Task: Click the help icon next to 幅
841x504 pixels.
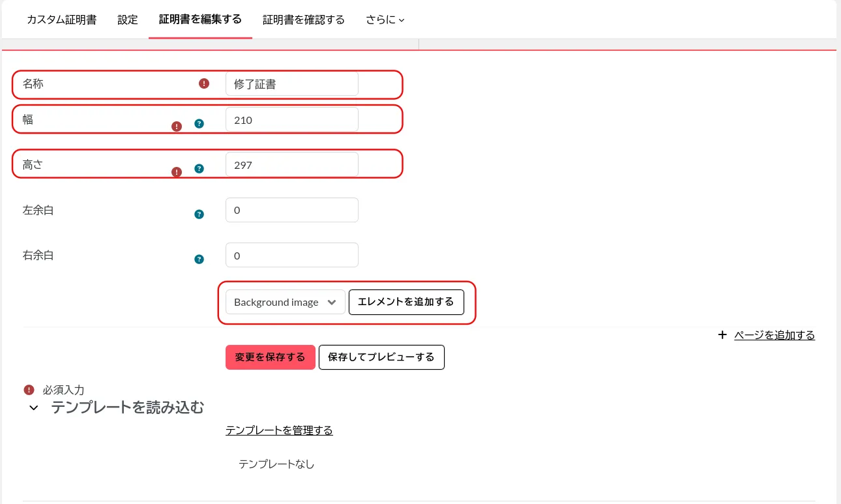Action: 199,124
